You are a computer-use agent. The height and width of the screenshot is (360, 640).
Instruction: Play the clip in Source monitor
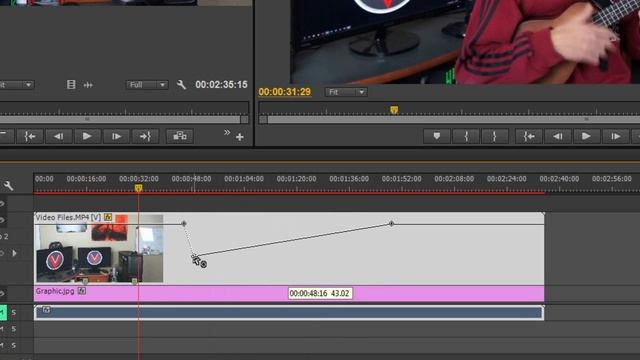click(x=87, y=136)
